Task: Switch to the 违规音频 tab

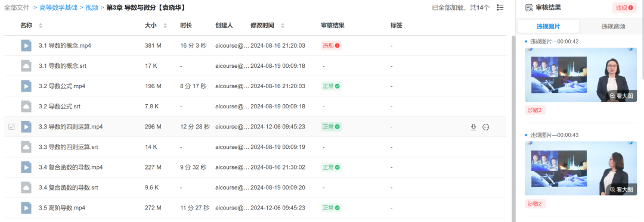Action: (x=613, y=27)
